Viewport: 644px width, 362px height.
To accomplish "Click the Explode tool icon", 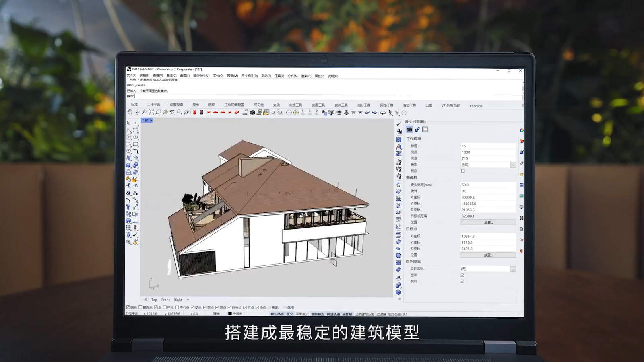I will pos(135,179).
